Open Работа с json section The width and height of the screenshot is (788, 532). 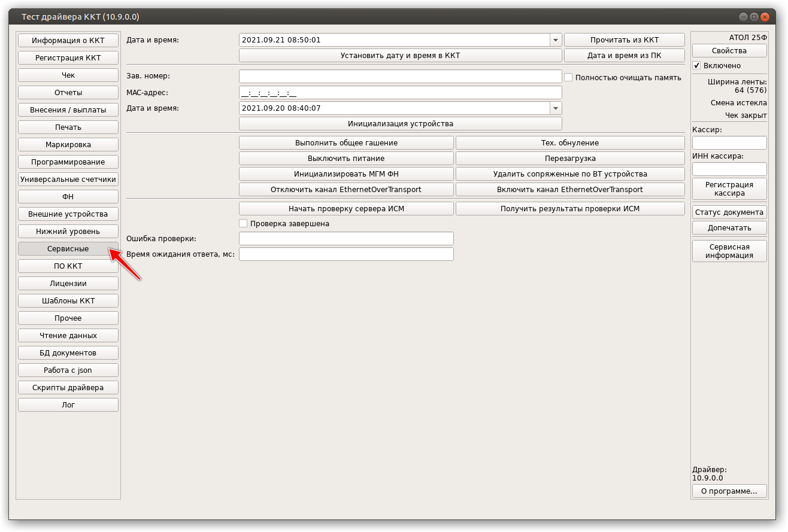68,370
